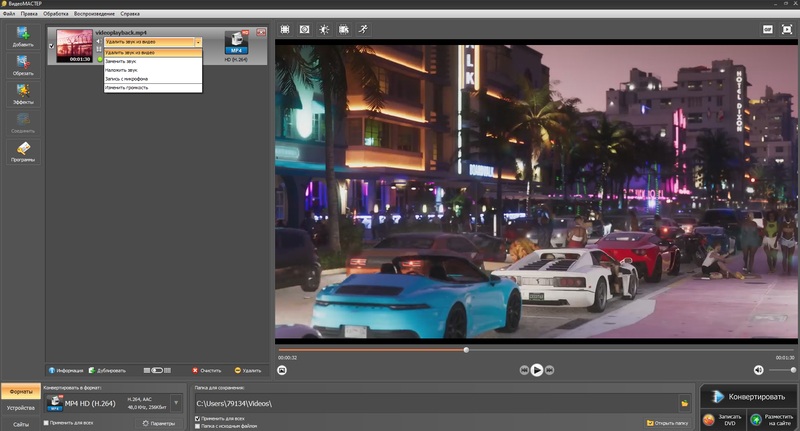Select Заменить звук option

153,61
